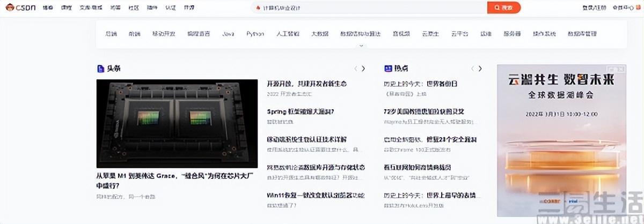Image resolution: width=644 pixels, height=224 pixels.
Task: Switch to the 人工智能 category
Action: coord(287,34)
